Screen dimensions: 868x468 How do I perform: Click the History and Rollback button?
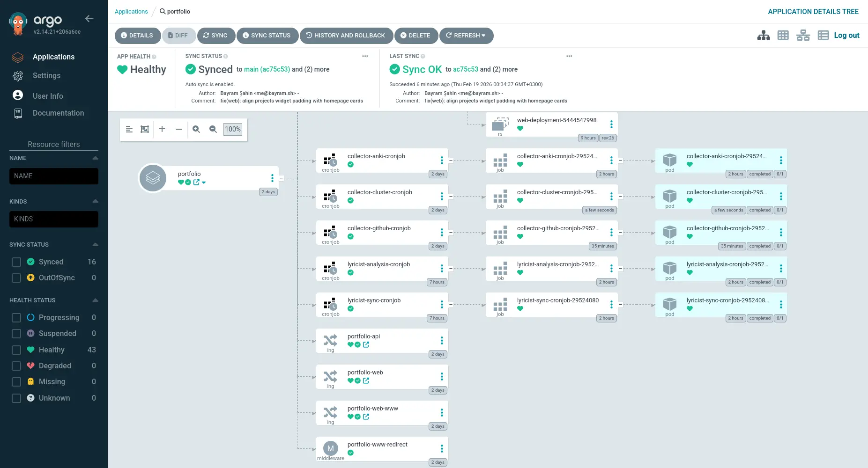(x=346, y=36)
